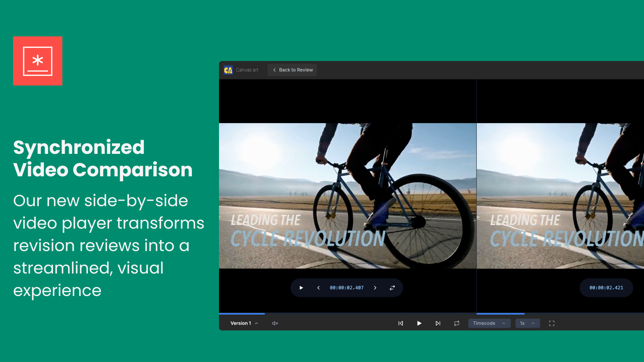644x362 pixels.
Task: Open the Version 1 dropdown
Action: [244, 323]
